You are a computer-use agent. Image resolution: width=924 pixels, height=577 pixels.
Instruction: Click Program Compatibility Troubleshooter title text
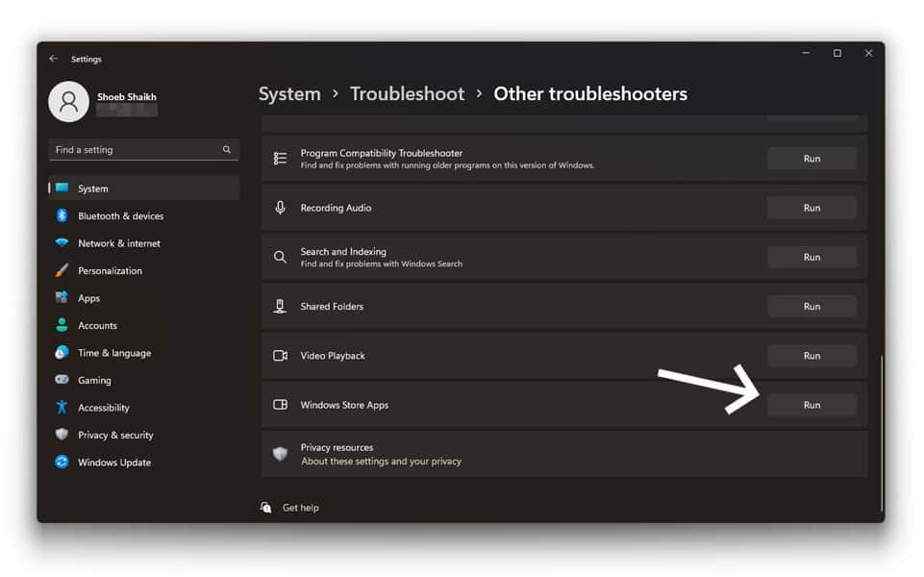382,153
